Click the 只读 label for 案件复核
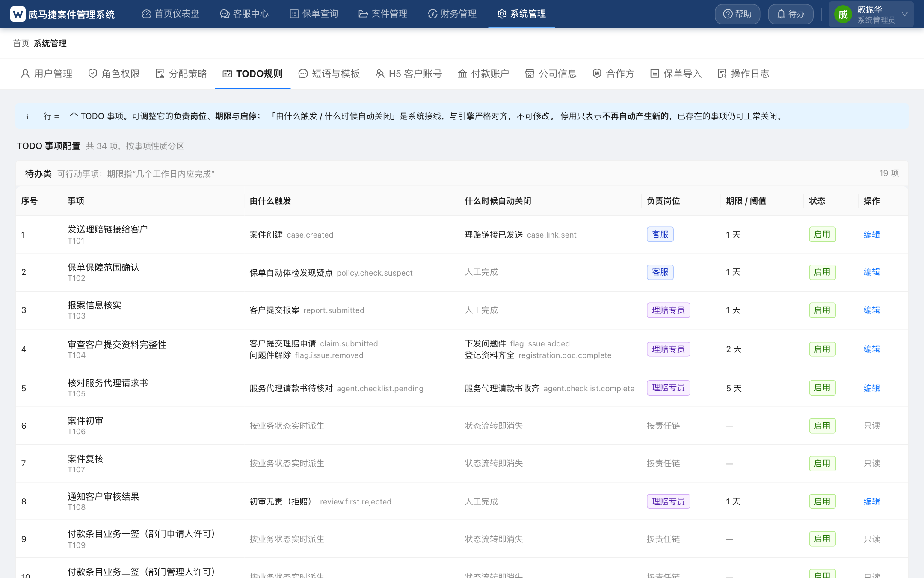This screenshot has height=578, width=924. click(871, 463)
